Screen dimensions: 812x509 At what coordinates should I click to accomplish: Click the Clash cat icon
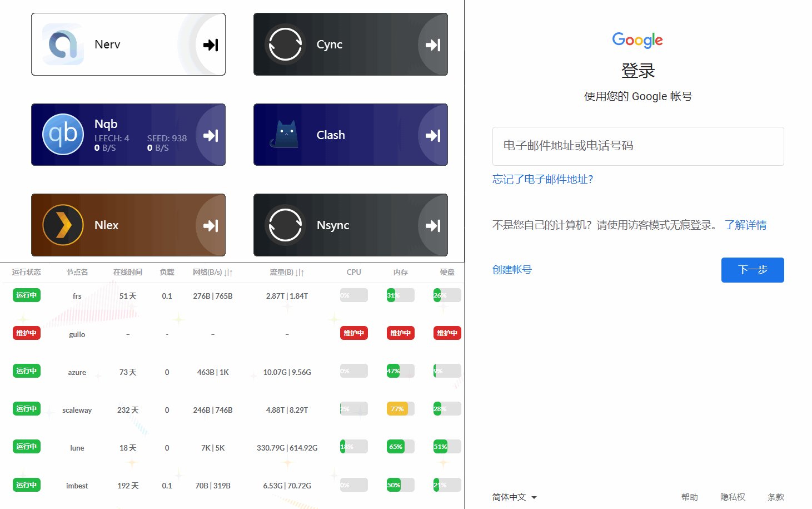(x=285, y=135)
